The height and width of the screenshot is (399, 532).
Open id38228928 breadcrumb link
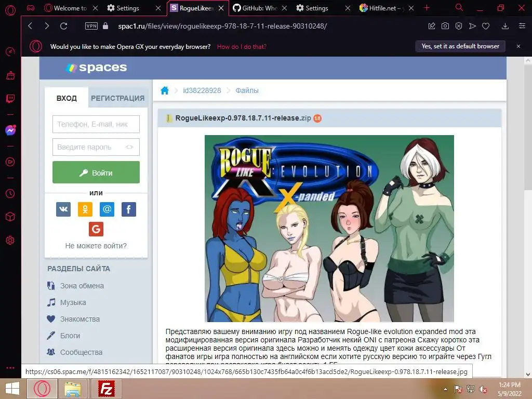tap(202, 90)
